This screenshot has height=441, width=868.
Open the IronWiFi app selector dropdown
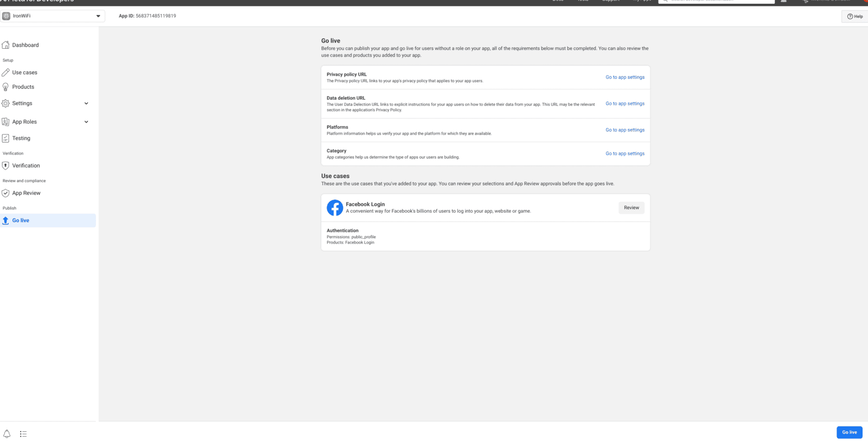click(53, 16)
